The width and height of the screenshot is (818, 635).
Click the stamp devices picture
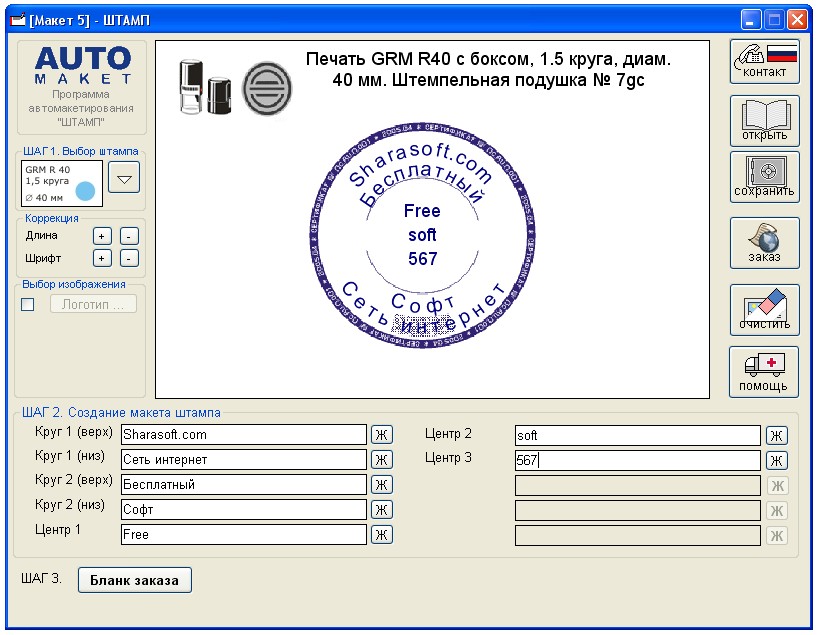pyautogui.click(x=205, y=87)
